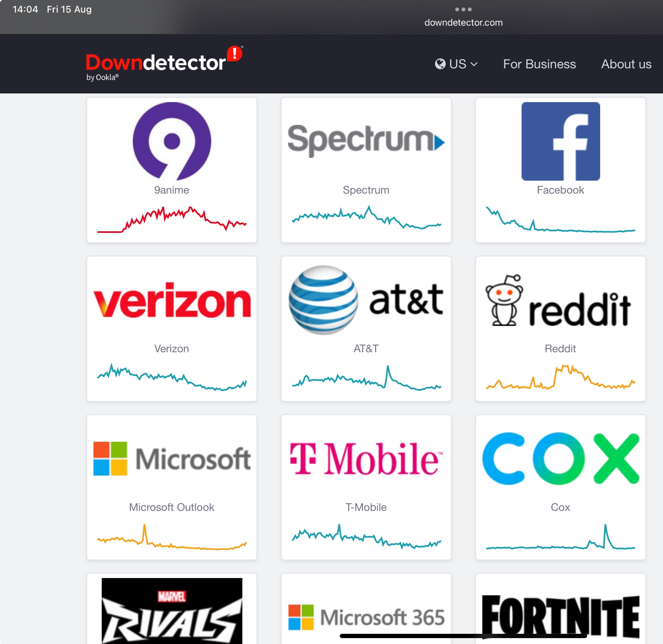The width and height of the screenshot is (663, 644).
Task: Open the Spectrum text label
Action: (x=366, y=190)
